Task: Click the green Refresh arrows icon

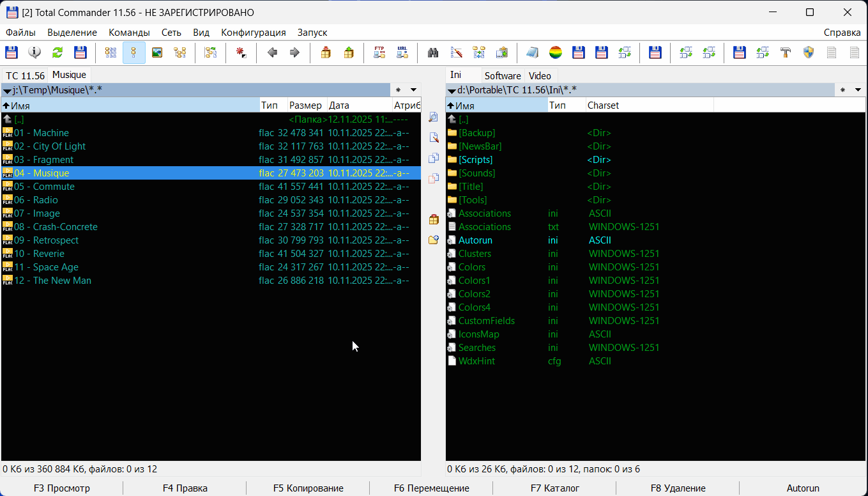Action: click(57, 52)
